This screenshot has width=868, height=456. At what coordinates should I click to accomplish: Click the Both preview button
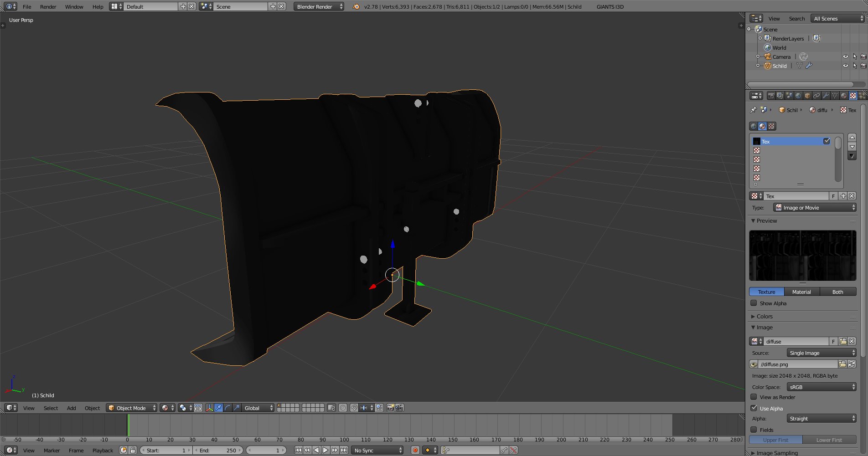click(x=837, y=292)
